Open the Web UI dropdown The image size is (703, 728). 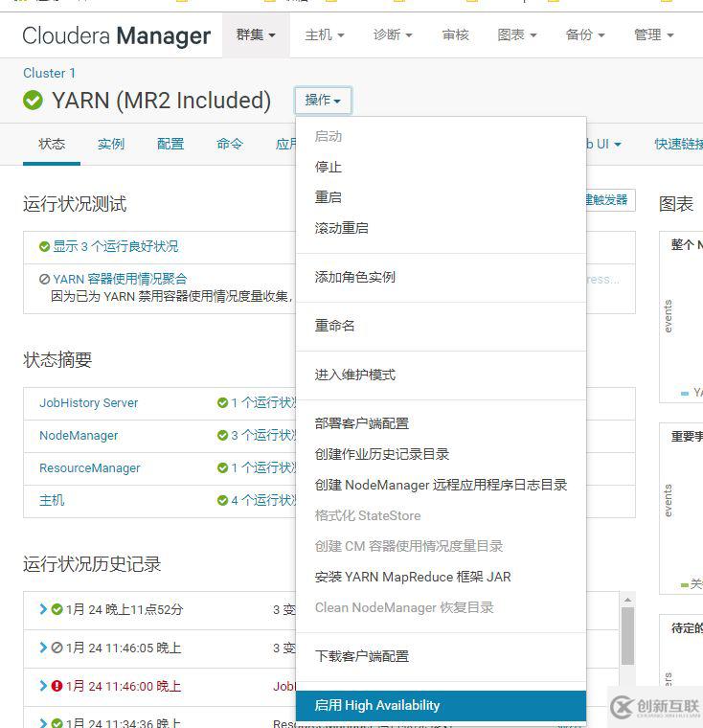click(603, 144)
